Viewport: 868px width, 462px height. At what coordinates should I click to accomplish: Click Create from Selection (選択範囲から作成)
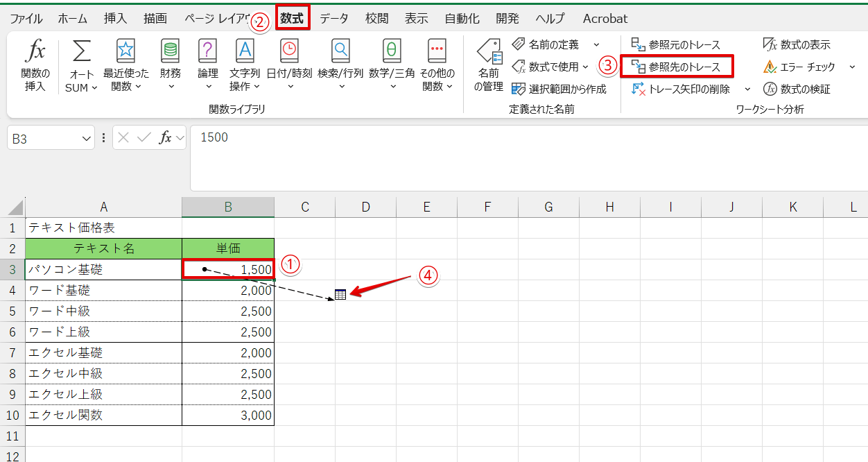(558, 89)
